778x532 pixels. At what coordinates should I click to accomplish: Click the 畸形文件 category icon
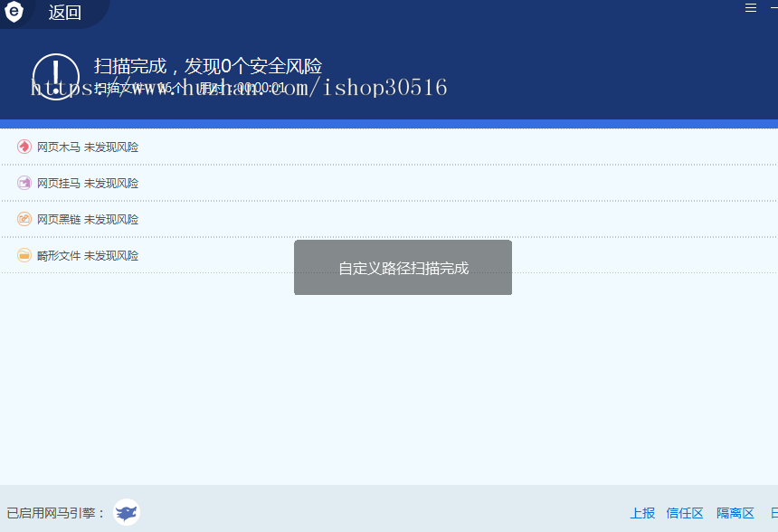click(24, 254)
